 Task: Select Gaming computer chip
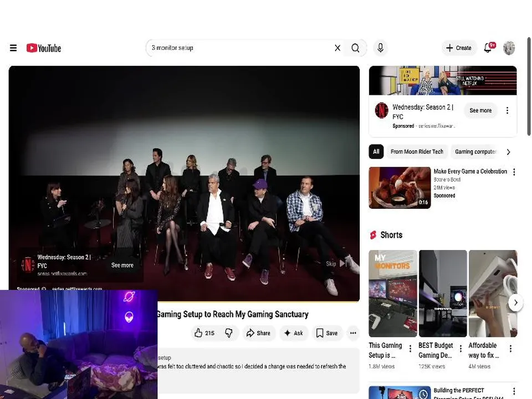[475, 152]
